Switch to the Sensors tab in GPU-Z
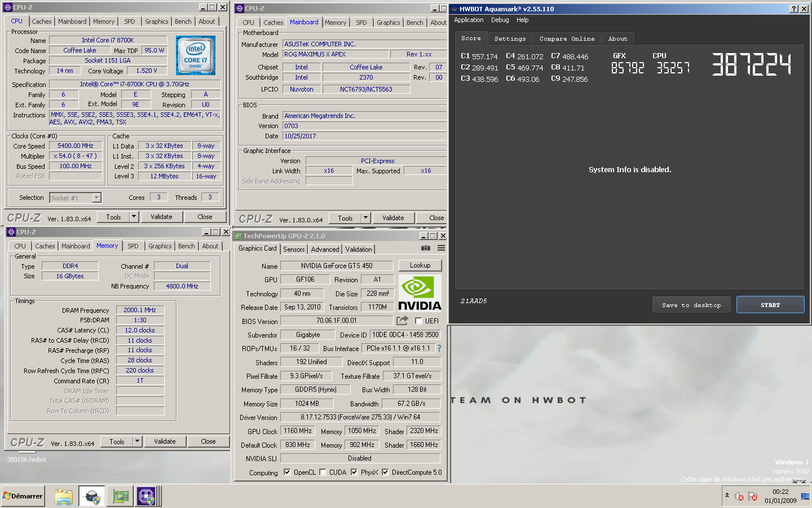Image resolution: width=812 pixels, height=508 pixels. click(294, 249)
